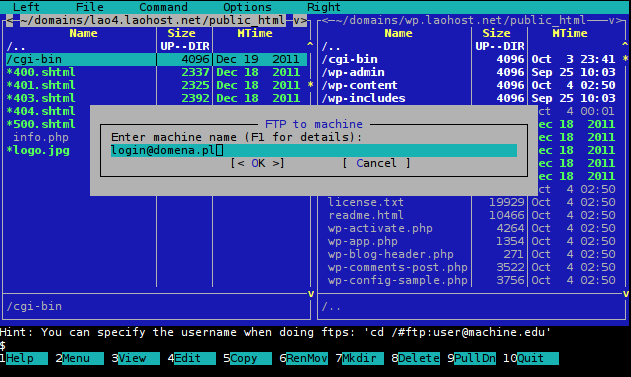Sort left panel by Name column
Image resolution: width=631 pixels, height=377 pixels.
(83, 33)
